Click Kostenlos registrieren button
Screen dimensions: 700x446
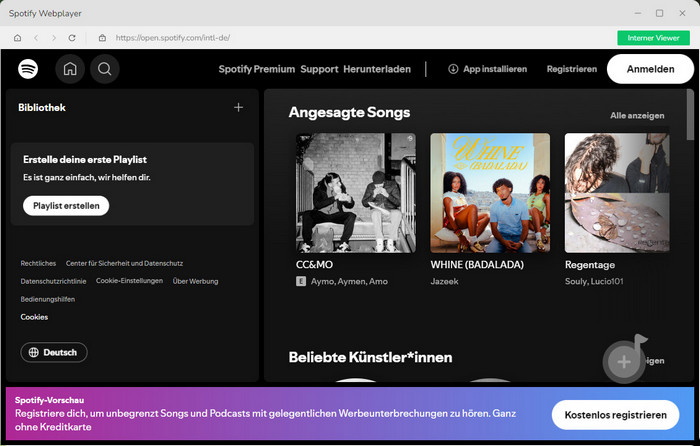click(x=616, y=415)
